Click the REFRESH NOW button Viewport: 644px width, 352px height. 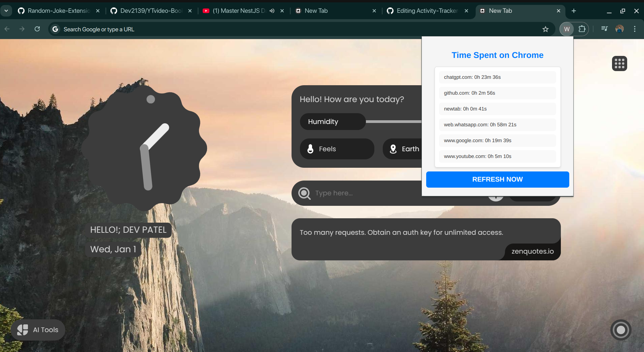pyautogui.click(x=497, y=180)
